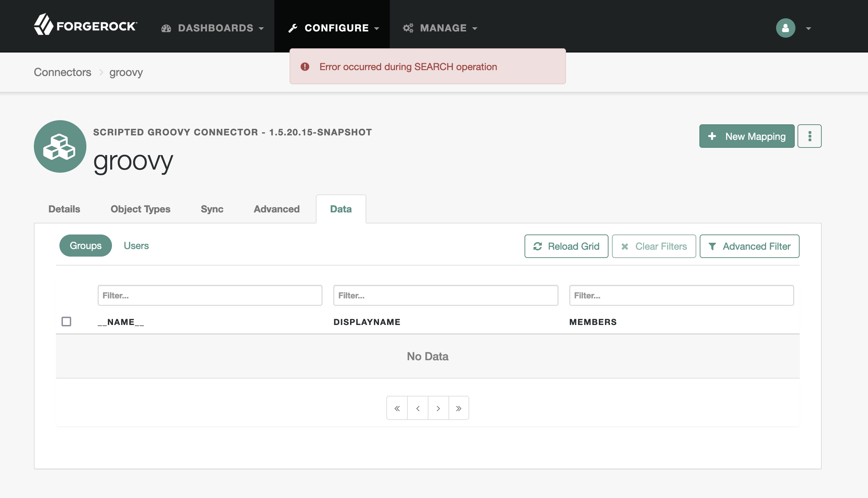Jump to last page of grid
Screen dimensions: 868x498
459,408
